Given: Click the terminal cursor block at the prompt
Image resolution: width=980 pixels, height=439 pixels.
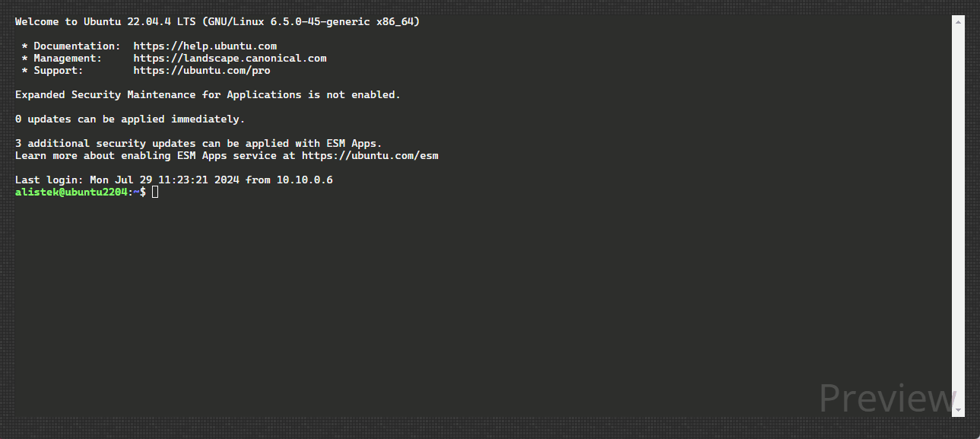Looking at the screenshot, I should coord(155,192).
